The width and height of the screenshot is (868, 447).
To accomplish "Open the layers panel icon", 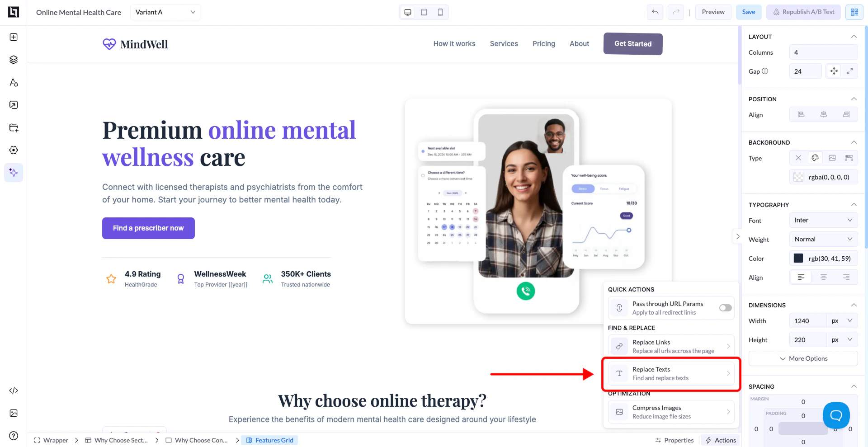I will tap(14, 60).
